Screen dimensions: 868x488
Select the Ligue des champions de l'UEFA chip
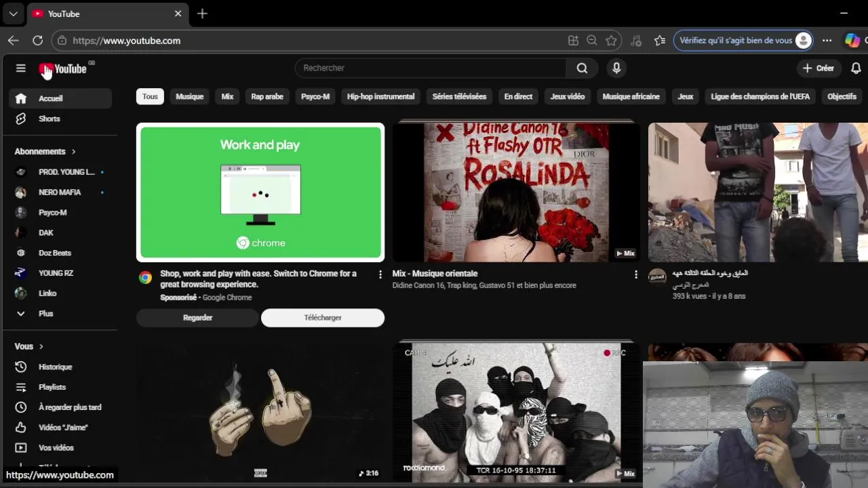click(760, 96)
